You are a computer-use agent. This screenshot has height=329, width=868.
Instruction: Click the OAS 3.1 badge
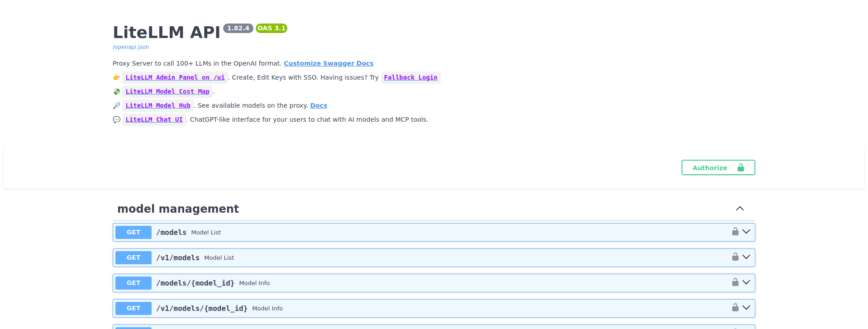click(x=272, y=28)
